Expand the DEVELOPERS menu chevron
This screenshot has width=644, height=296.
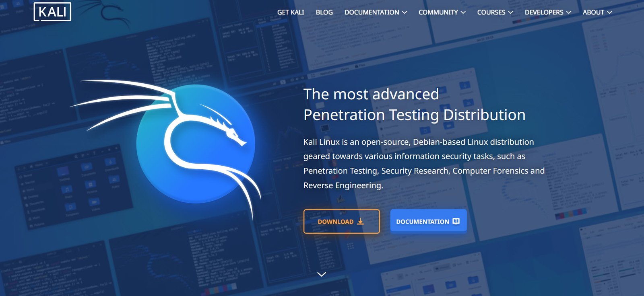569,12
